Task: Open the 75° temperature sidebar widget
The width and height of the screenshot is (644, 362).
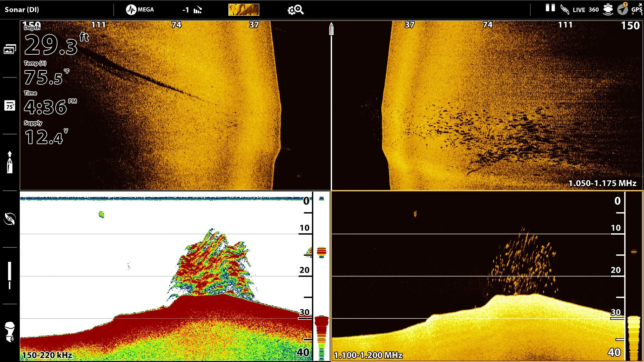Action: point(10,106)
